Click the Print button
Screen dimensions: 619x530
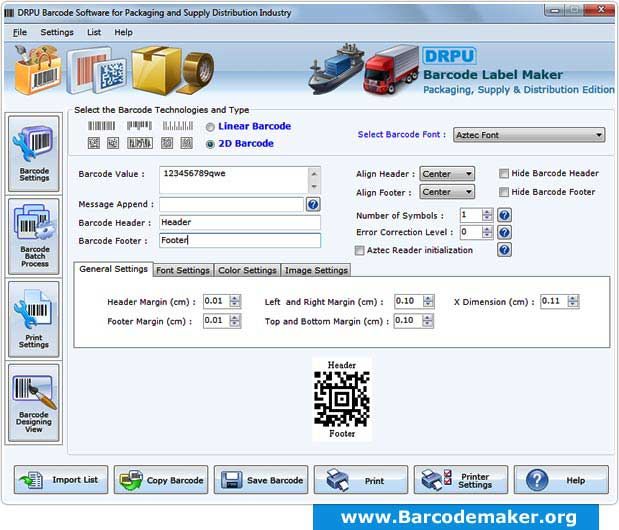pyautogui.click(x=361, y=480)
